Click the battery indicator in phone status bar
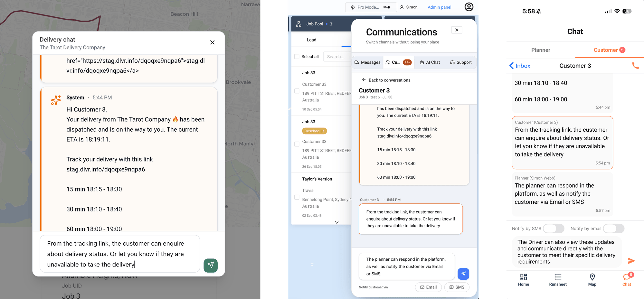Viewport: 644px width, 299px height. point(627,11)
